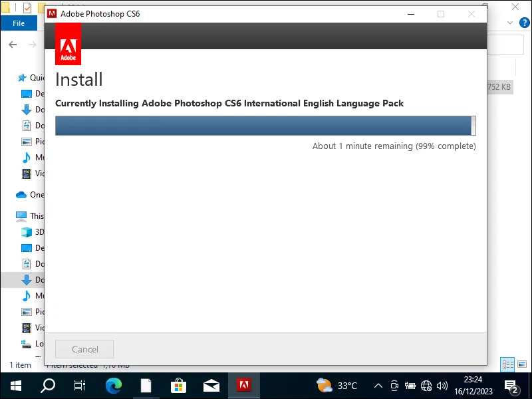This screenshot has height=399, width=532.
Task: Launch the browser from the taskbar
Action: point(113,385)
